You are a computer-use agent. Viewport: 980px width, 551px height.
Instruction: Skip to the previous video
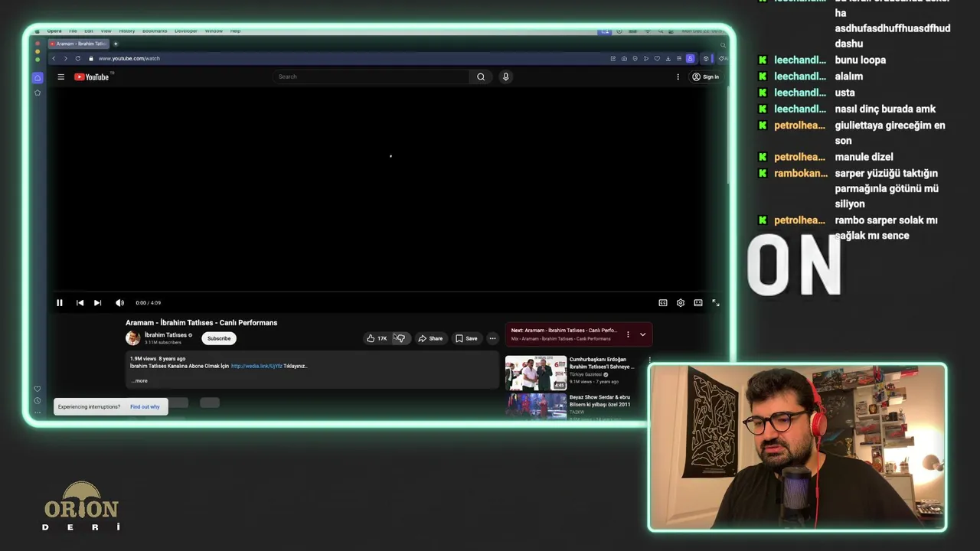[80, 303]
